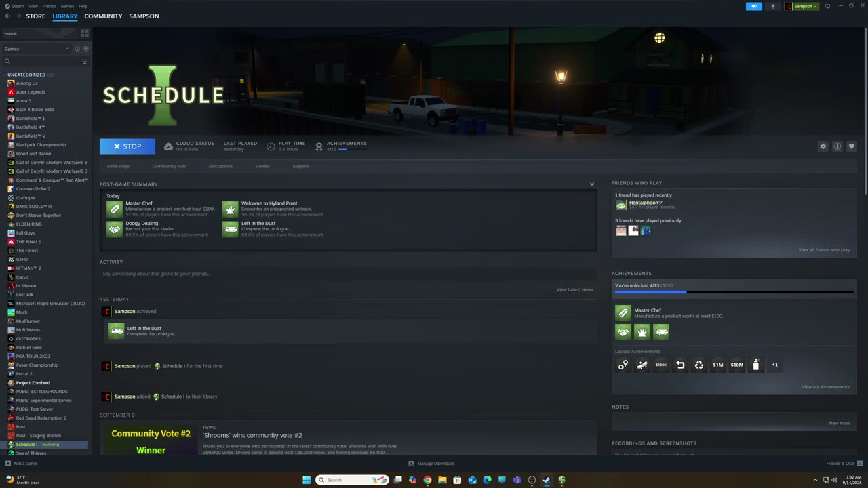Open the library grid view icon beside Home
The height and width of the screenshot is (488, 868).
(x=85, y=33)
